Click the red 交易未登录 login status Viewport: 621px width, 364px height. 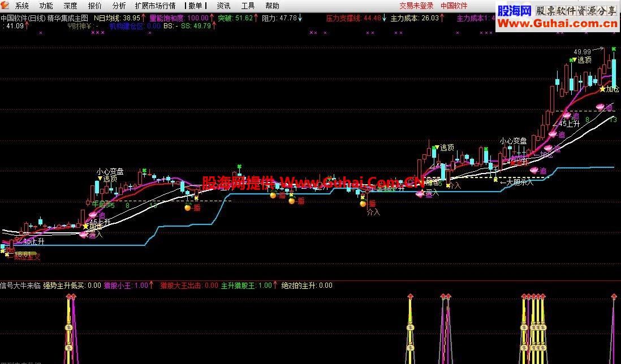pos(416,6)
